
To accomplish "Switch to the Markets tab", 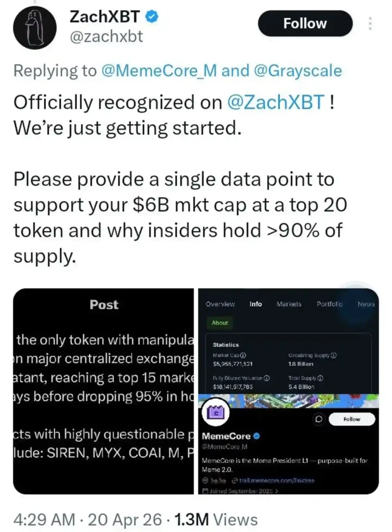I will pyautogui.click(x=289, y=304).
